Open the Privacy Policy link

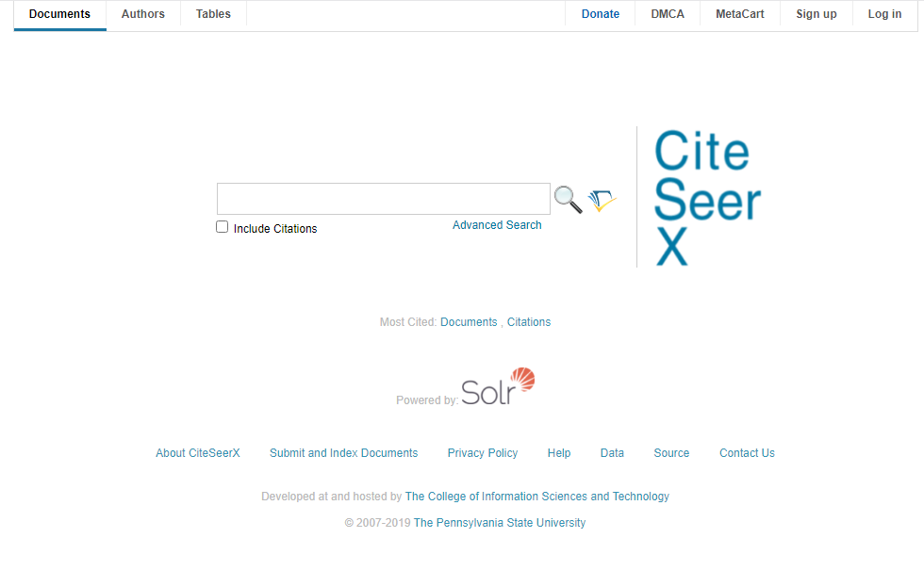[x=483, y=453]
